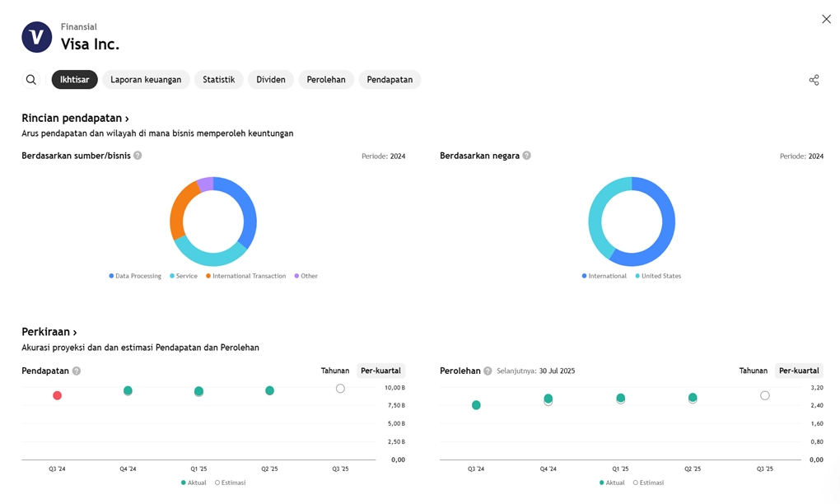
Task: Toggle Service legend item
Action: click(x=183, y=277)
